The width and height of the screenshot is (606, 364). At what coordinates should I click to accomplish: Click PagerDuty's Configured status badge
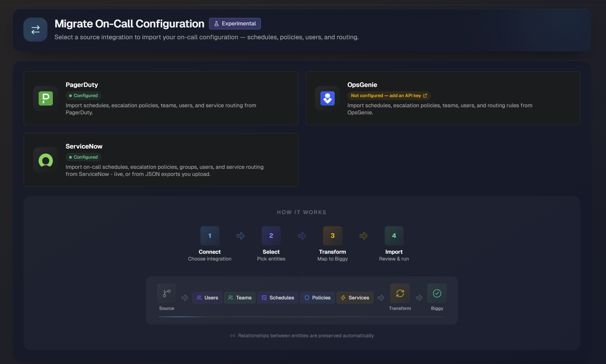coord(83,96)
